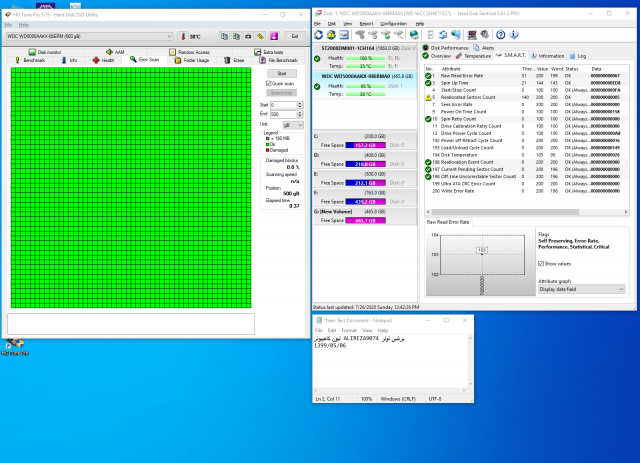Click the temperature thermometer icon in HD Tune
This screenshot has width=640, height=463.
click(181, 36)
